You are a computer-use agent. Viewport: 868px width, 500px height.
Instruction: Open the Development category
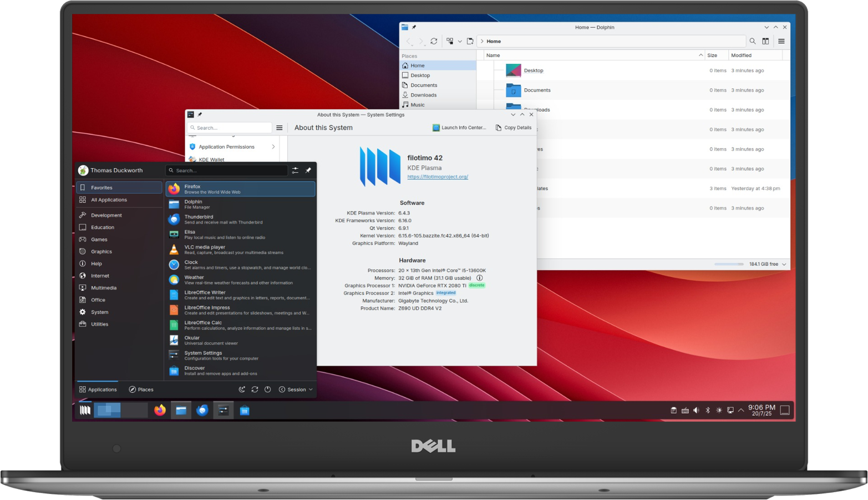coord(119,215)
